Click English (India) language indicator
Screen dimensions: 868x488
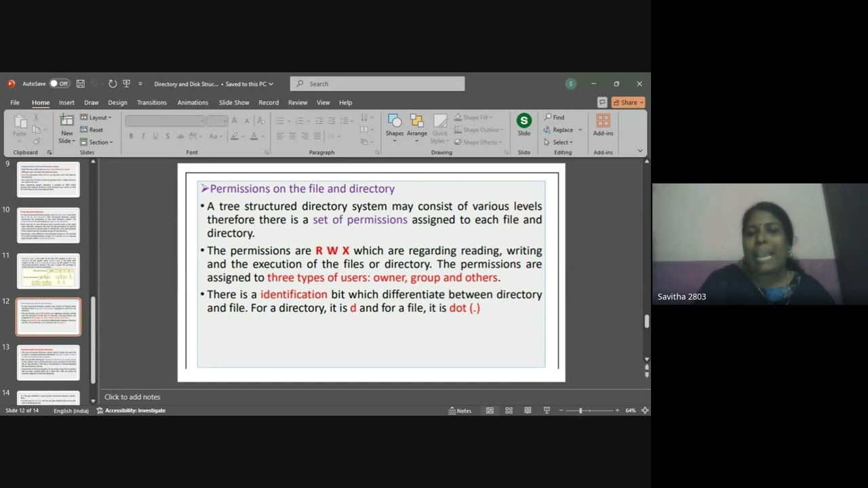(71, 411)
